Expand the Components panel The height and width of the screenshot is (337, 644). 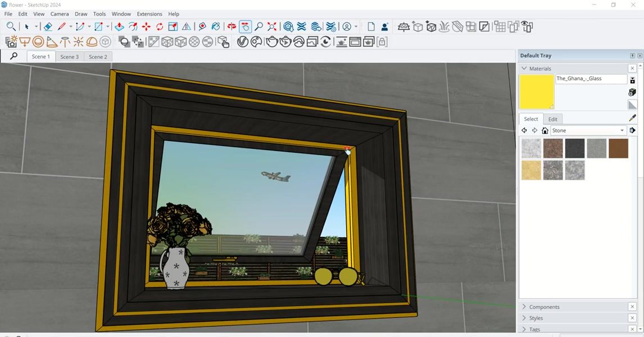pos(544,307)
